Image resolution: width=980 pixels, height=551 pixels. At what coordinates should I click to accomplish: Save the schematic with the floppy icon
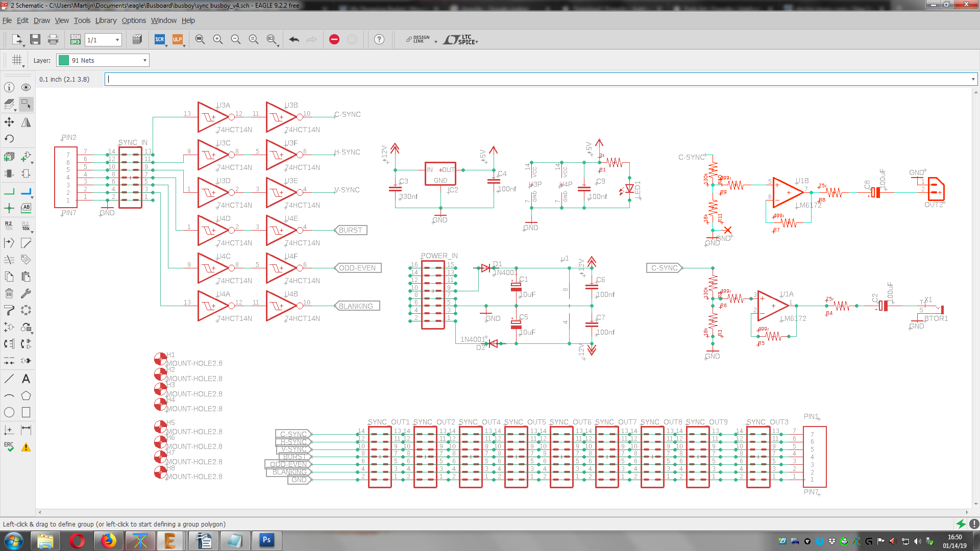click(35, 39)
